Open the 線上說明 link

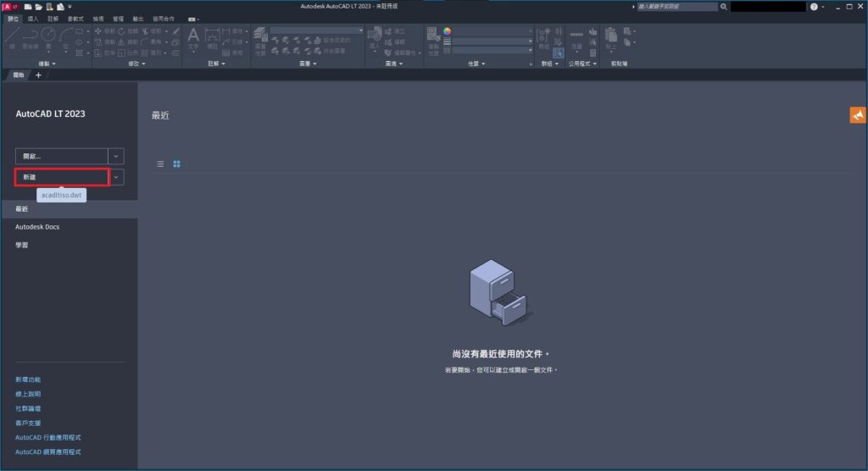(x=28, y=394)
